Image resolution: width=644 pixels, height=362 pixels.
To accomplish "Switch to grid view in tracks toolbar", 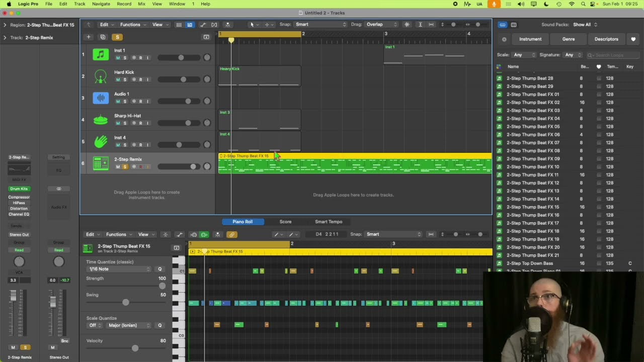I will tap(179, 25).
